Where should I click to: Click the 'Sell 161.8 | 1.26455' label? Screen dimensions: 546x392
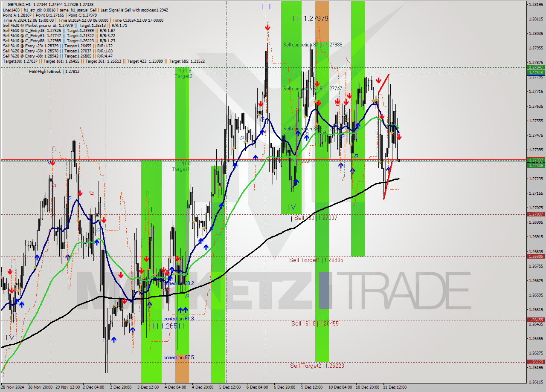(x=315, y=323)
